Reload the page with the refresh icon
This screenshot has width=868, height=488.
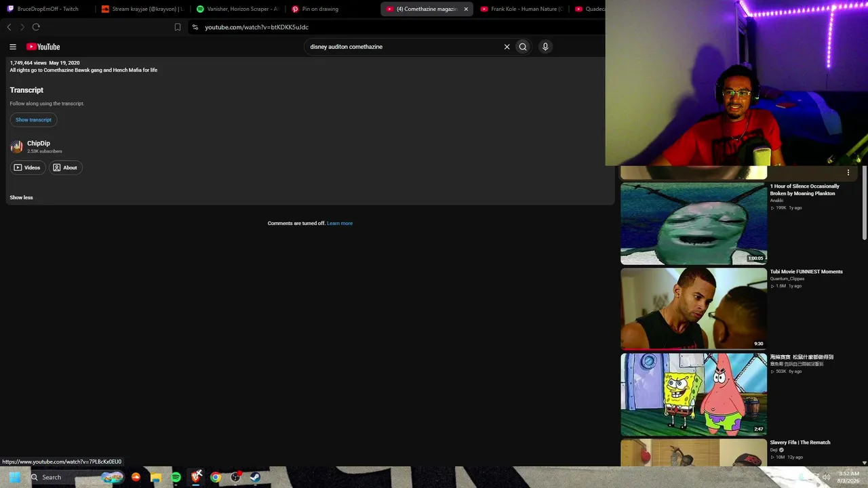click(36, 27)
